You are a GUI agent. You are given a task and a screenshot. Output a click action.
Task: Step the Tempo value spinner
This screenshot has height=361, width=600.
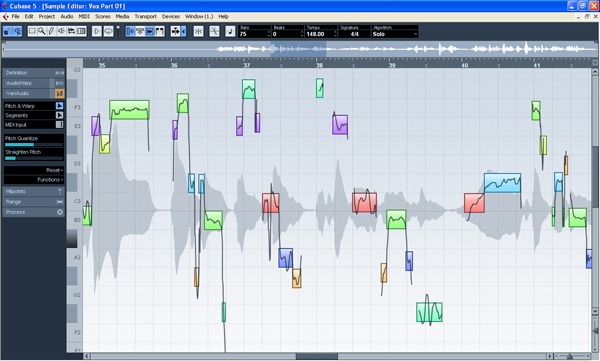[336, 34]
